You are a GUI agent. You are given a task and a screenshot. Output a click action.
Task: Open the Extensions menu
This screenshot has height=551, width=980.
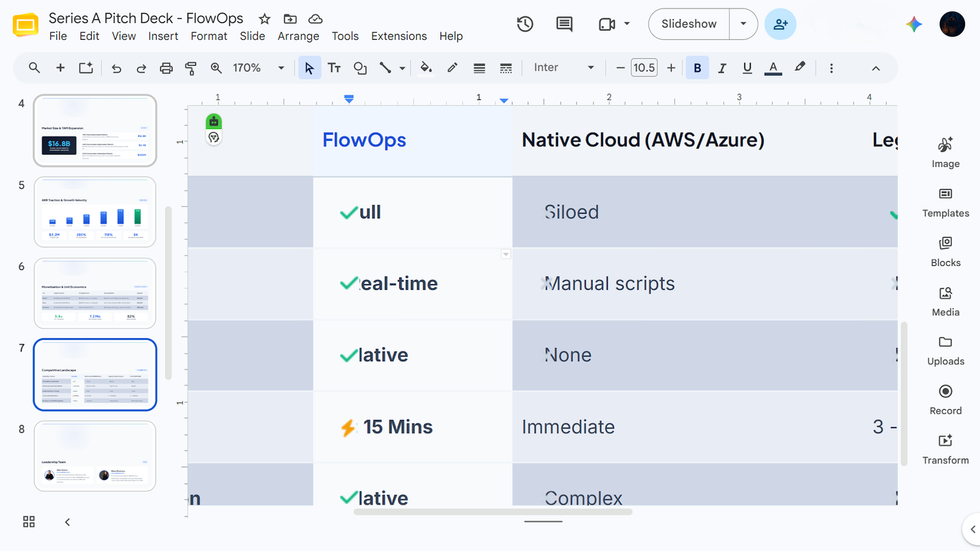(x=399, y=36)
